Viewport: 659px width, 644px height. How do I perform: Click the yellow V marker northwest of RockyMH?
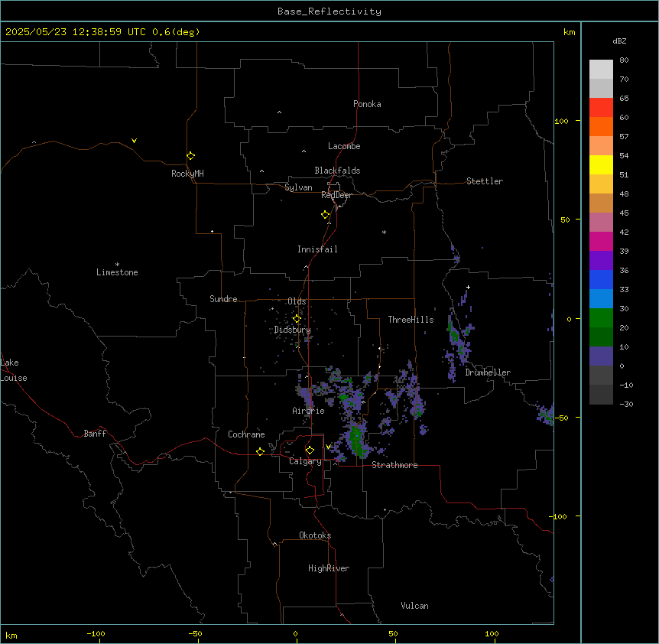tap(134, 141)
